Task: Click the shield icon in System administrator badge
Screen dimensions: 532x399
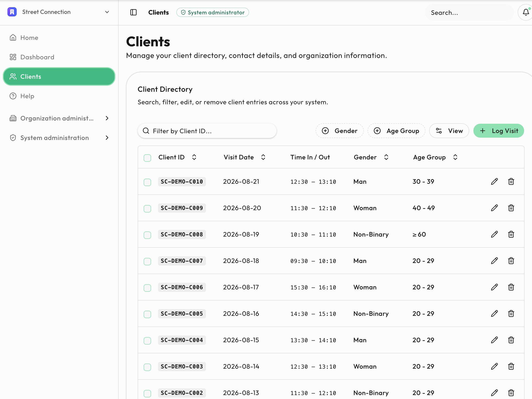Action: click(183, 13)
